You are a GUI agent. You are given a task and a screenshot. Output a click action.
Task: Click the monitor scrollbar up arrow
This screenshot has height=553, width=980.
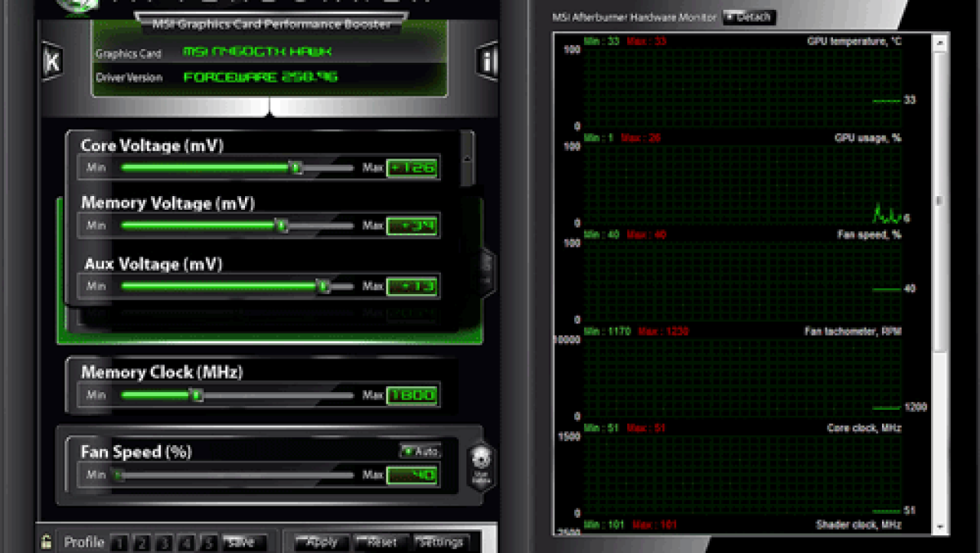pyautogui.click(x=939, y=44)
